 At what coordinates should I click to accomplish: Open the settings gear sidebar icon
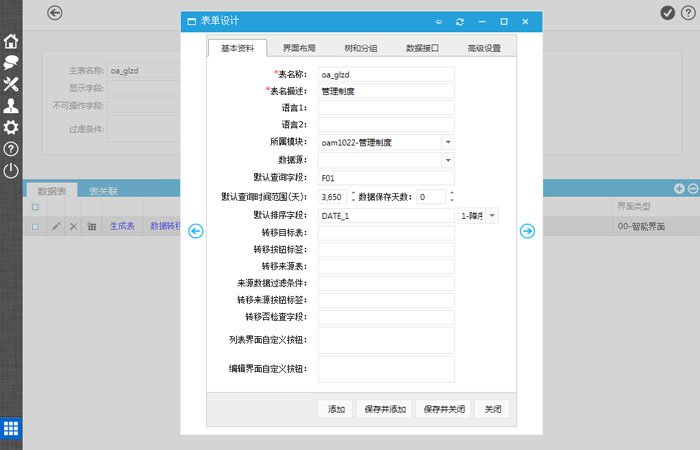click(x=11, y=127)
